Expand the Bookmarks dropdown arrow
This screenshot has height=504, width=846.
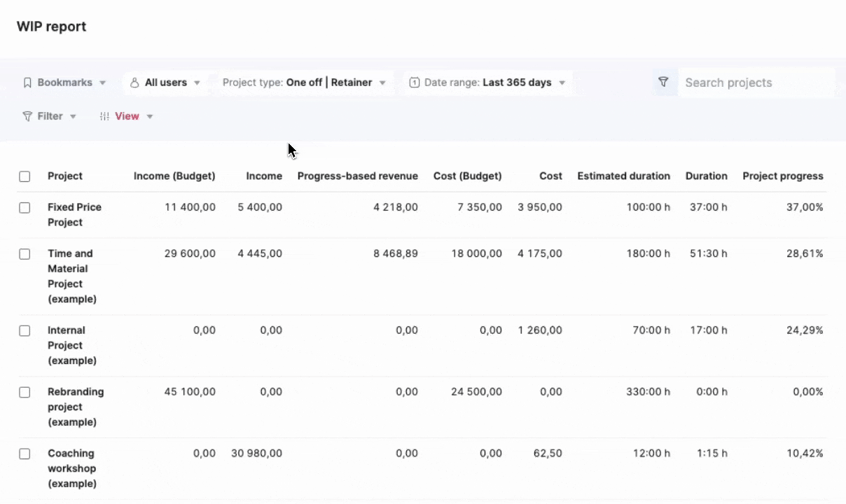102,83
